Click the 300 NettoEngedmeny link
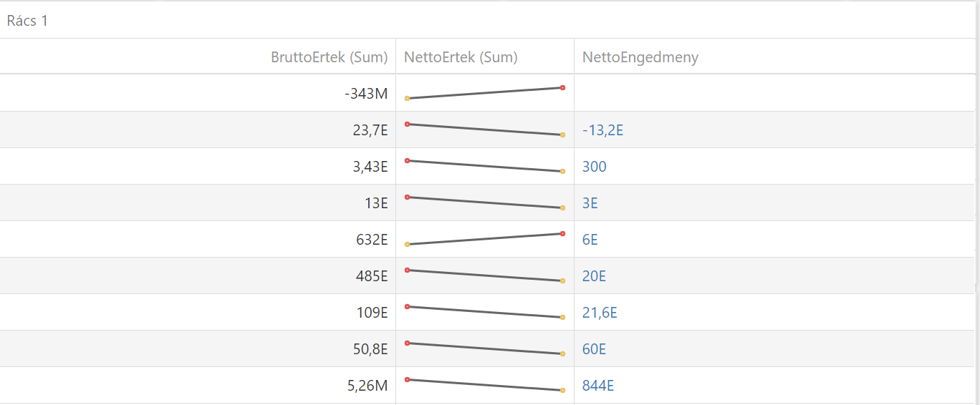This screenshot has height=405, width=980. [594, 167]
